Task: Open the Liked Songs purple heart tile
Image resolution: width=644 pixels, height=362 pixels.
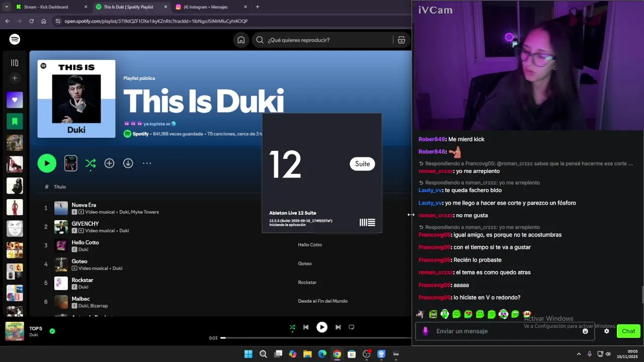Action: (15, 100)
